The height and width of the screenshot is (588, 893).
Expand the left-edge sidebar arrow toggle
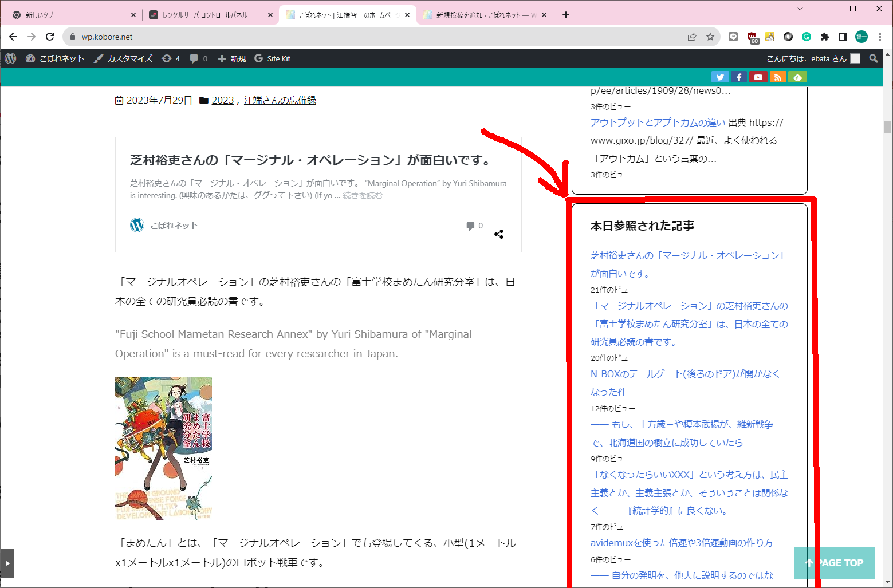pos(7,563)
